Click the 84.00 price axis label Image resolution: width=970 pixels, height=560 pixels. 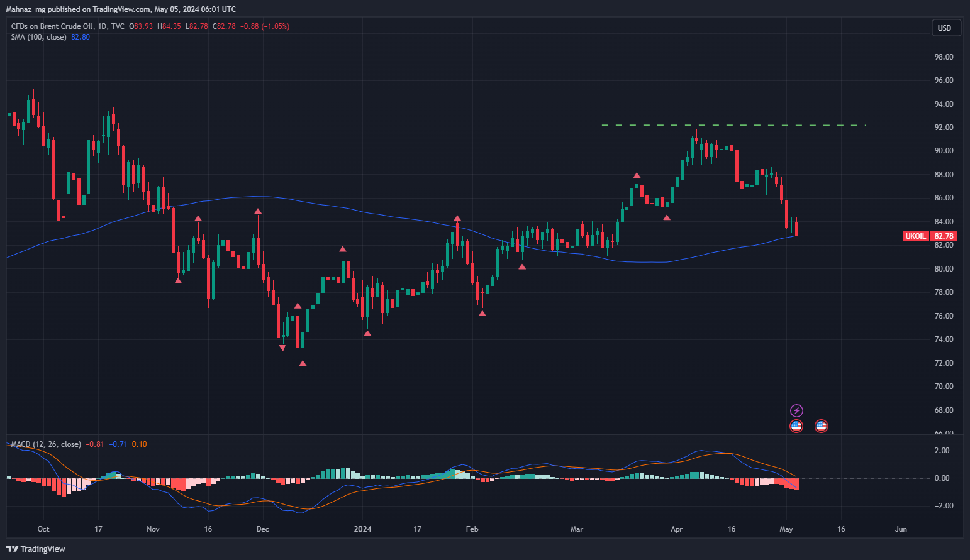tap(944, 222)
